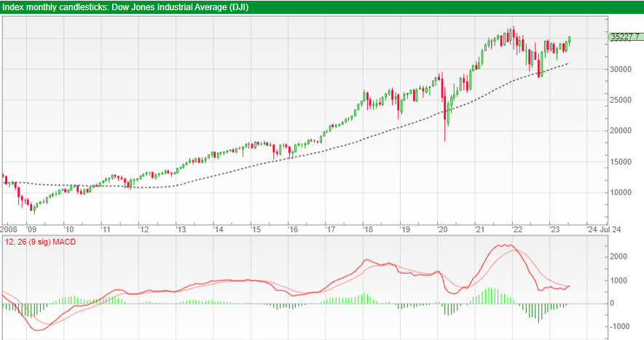Click the '10 label on time axis
Screen dimensions: 644x340
68,229
